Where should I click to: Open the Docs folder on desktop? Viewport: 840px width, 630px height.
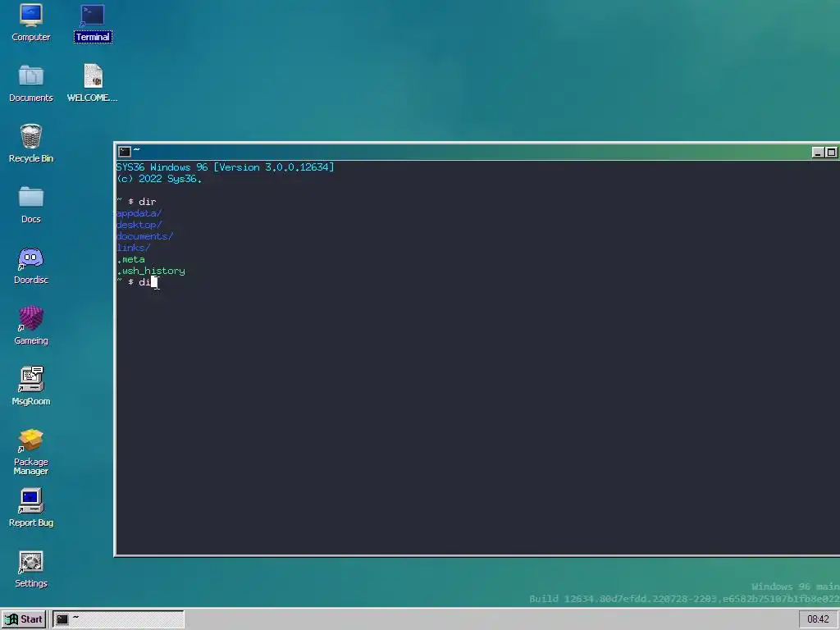point(31,204)
